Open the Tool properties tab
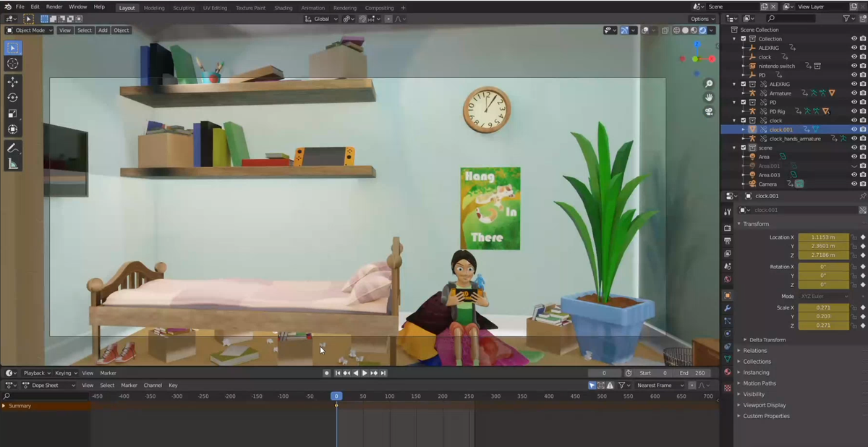 (x=727, y=212)
